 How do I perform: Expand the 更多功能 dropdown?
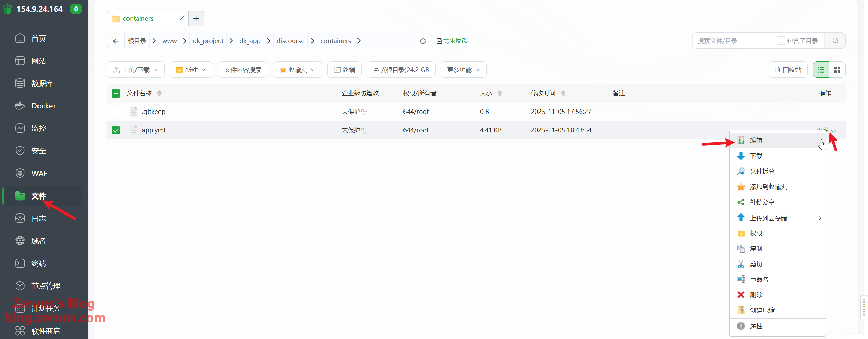463,70
